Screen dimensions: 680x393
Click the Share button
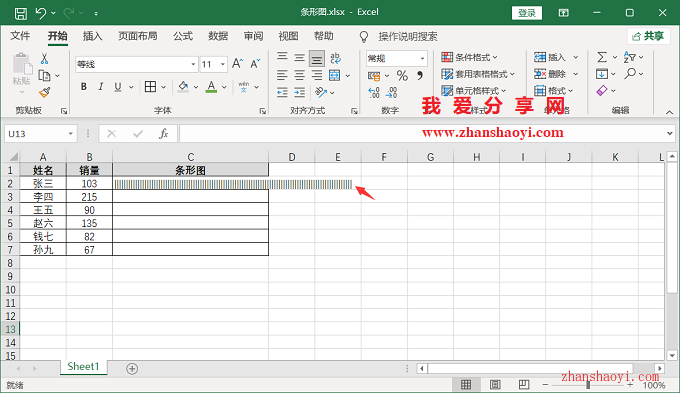tap(648, 36)
